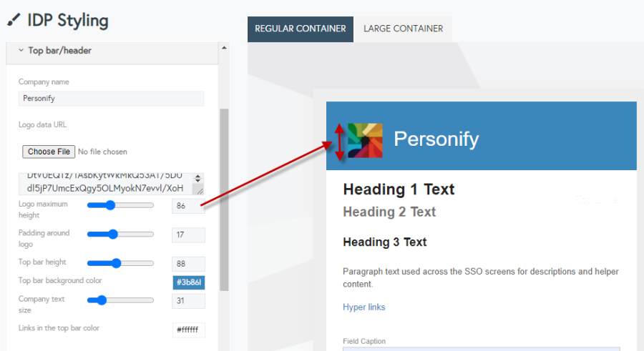Open the Top bar background color swatch

188,282
